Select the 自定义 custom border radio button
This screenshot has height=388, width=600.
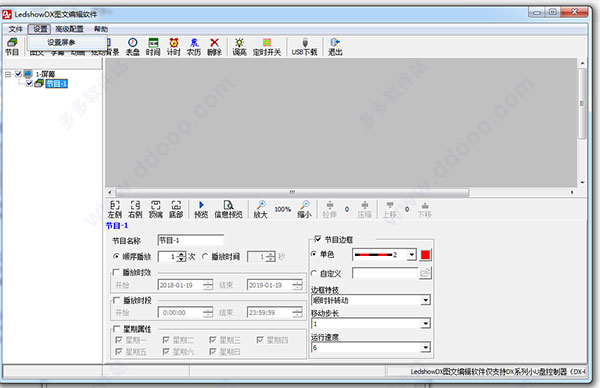pyautogui.click(x=314, y=273)
